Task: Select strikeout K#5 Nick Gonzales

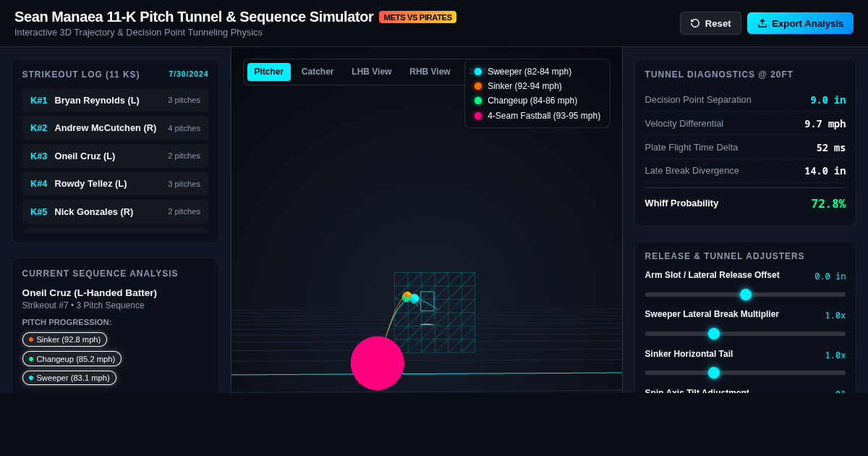Action: click(x=115, y=211)
